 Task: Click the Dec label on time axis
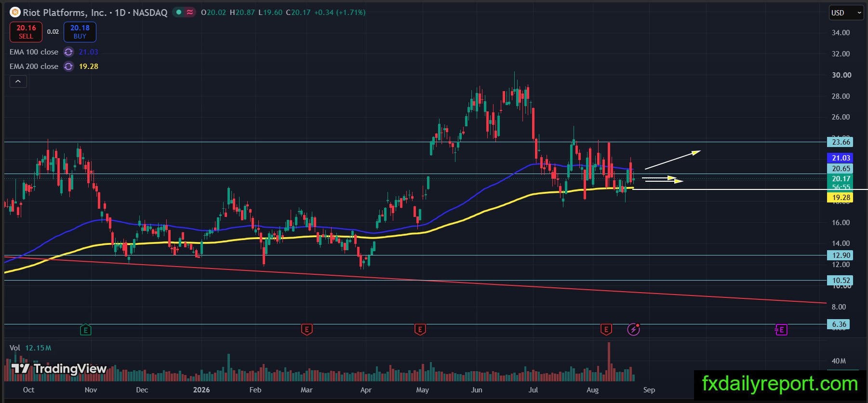[142, 390]
